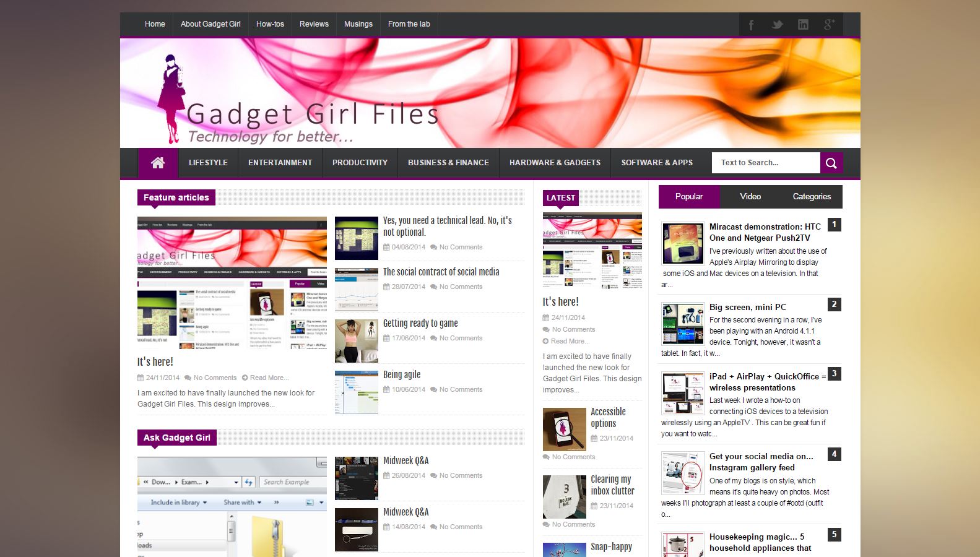The width and height of the screenshot is (980, 557).
Task: Browse the Hardware & Gadgets category
Action: [x=555, y=163]
